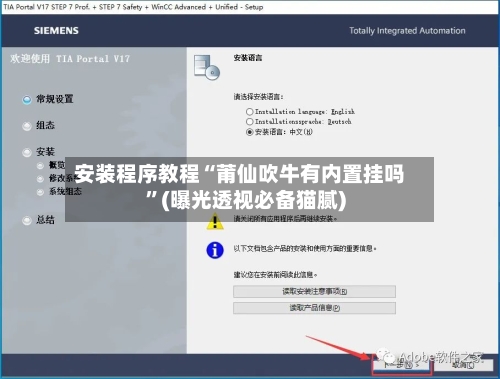Click the 请选择安装语言 label
The width and height of the screenshot is (500, 379).
click(258, 97)
